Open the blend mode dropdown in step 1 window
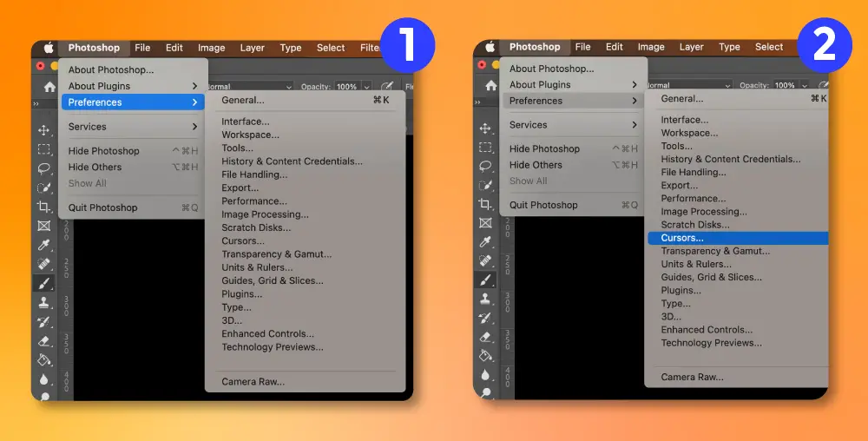The width and height of the screenshot is (868, 441). tap(250, 87)
